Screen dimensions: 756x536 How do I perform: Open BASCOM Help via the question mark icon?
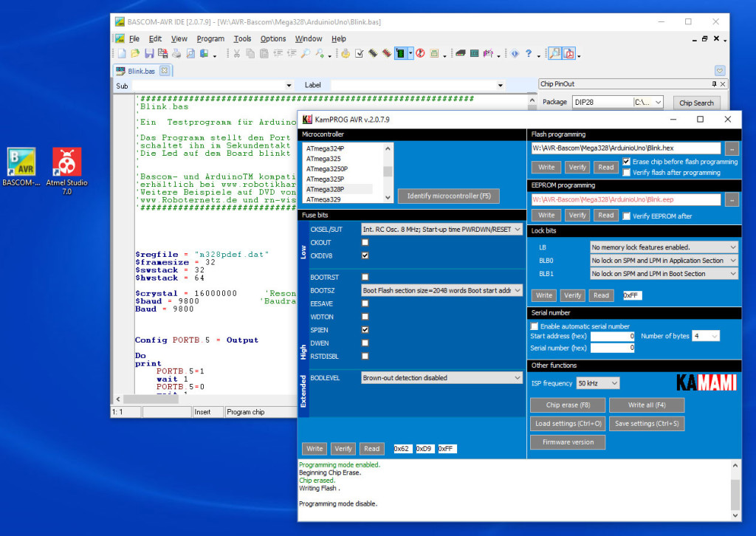click(529, 53)
